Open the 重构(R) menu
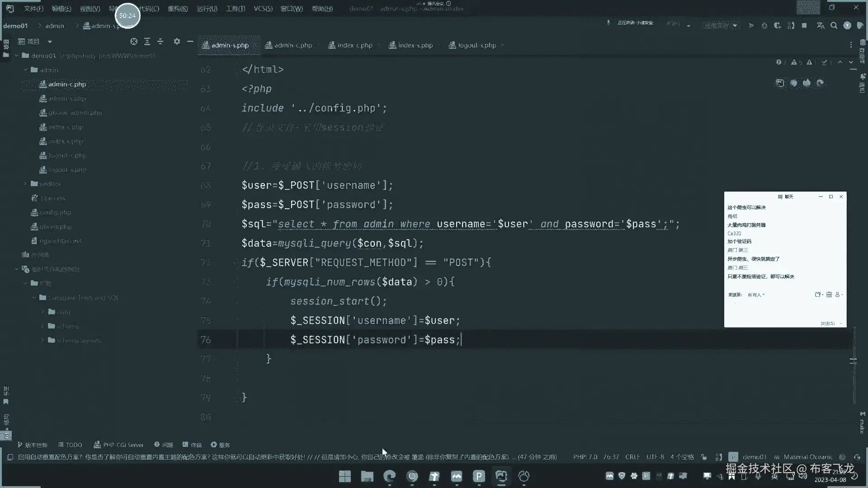Screen dimensions: 868x488 (178, 9)
